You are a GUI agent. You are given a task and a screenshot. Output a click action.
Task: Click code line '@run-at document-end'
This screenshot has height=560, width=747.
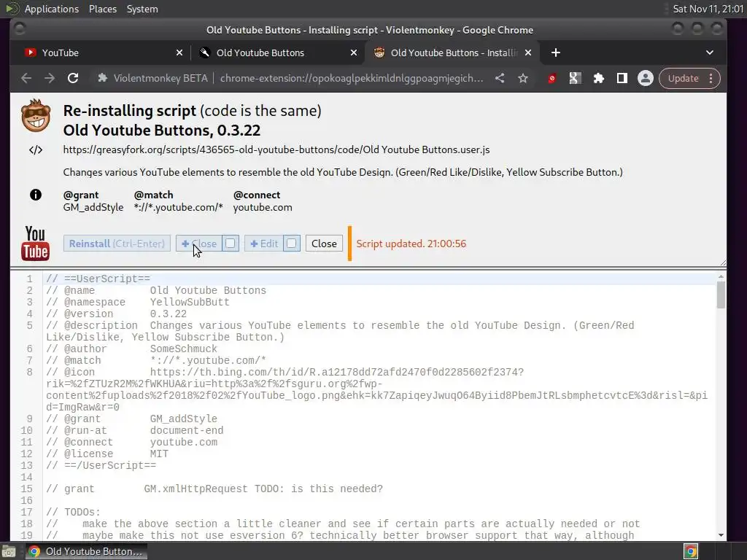(135, 430)
